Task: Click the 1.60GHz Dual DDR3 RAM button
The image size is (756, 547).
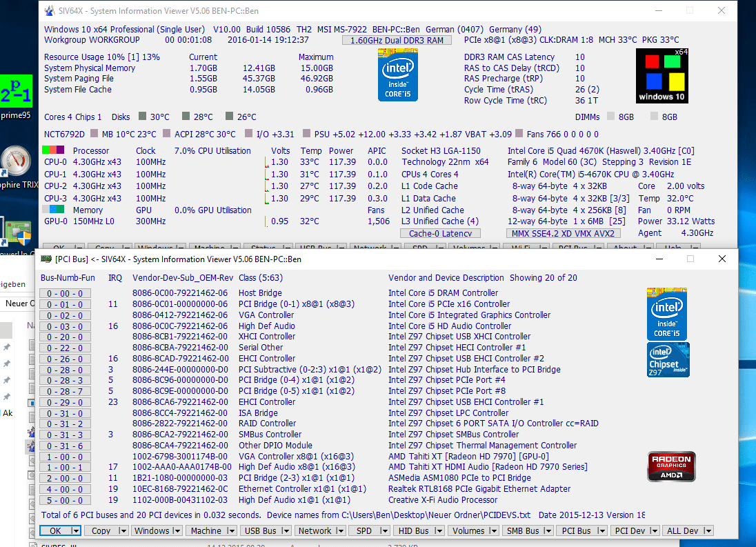Action: (x=397, y=40)
